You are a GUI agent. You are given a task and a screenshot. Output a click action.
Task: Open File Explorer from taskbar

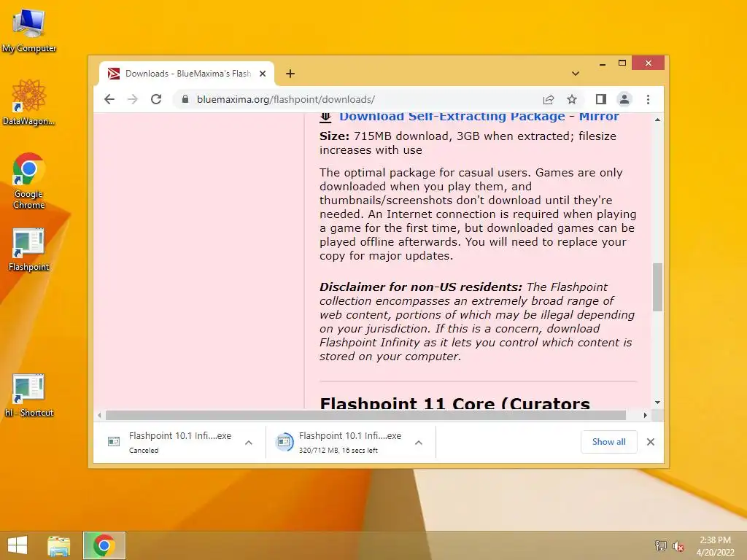[x=59, y=545]
